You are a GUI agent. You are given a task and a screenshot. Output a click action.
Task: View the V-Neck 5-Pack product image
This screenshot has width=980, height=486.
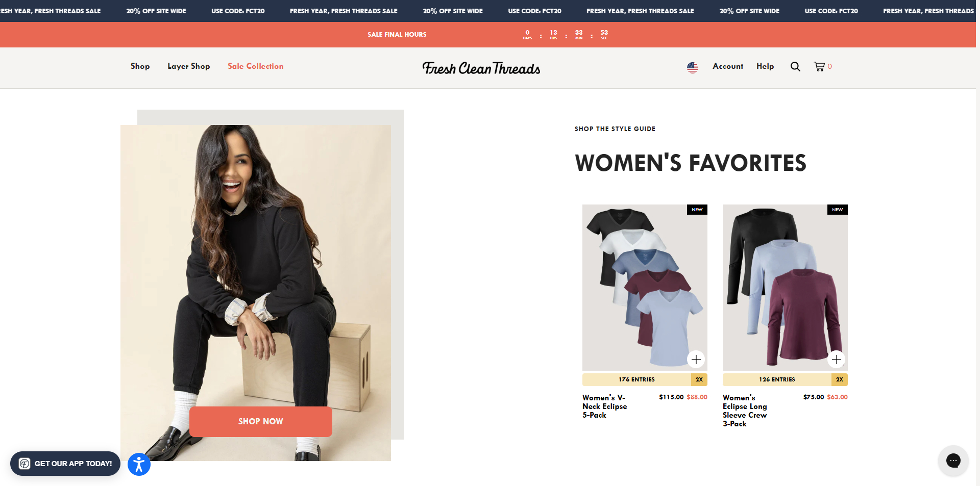point(645,288)
